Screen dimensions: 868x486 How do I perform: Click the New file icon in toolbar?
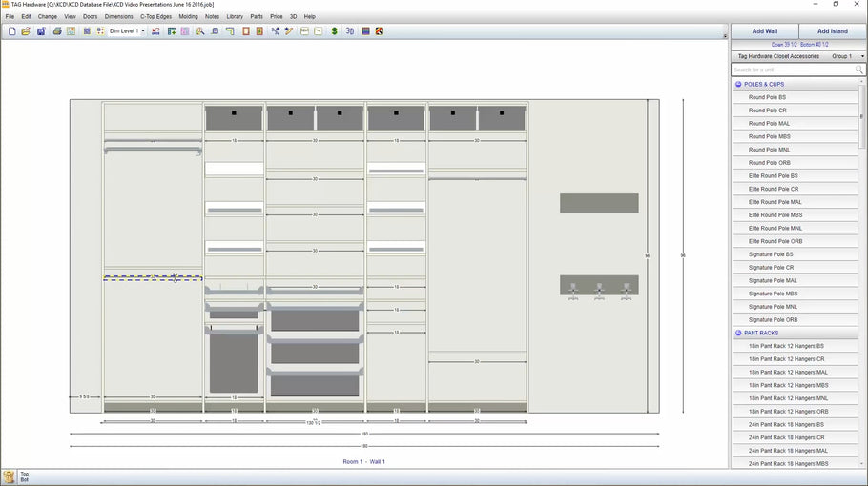click(11, 31)
